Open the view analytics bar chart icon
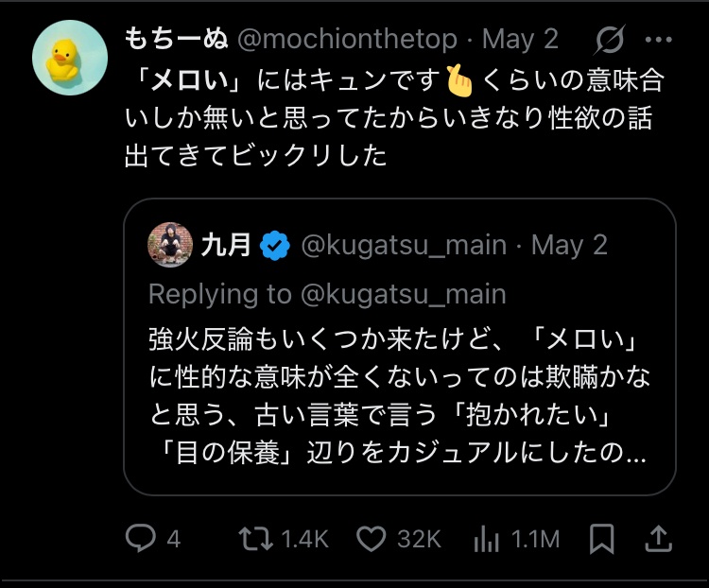This screenshot has width=709, height=588. [486, 539]
